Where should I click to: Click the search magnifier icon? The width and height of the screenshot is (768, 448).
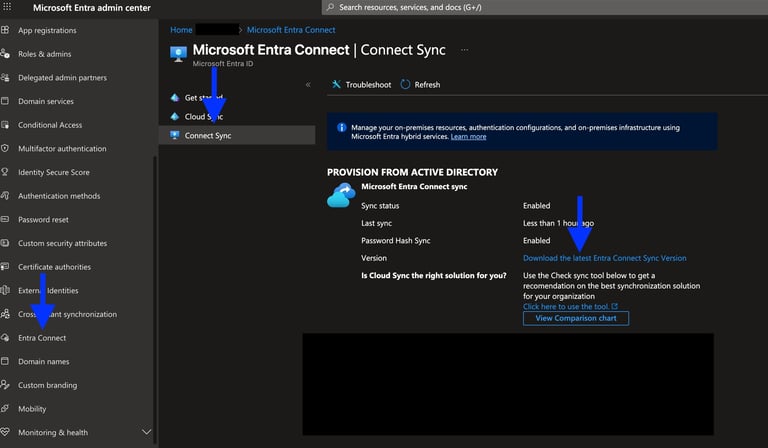331,7
